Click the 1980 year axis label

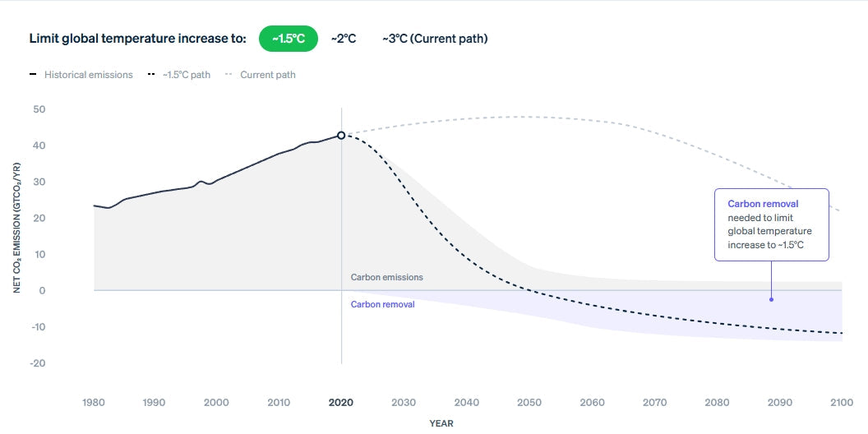[x=94, y=403]
